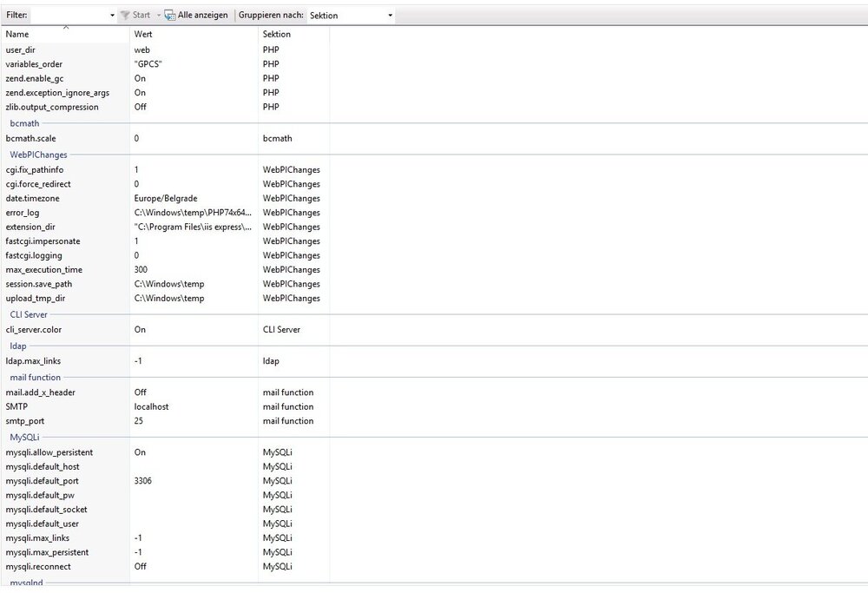Click the error_log path value

[x=193, y=213]
